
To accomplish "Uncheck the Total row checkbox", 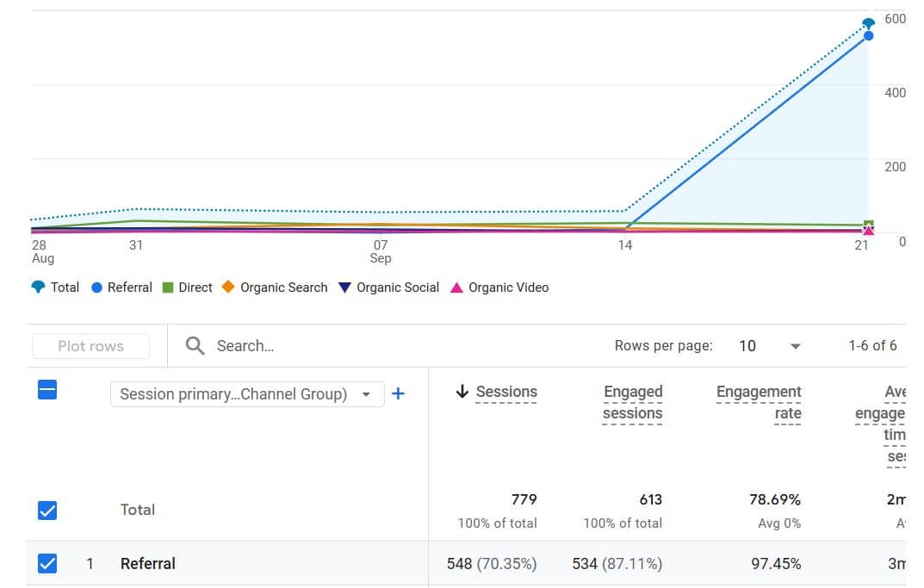I will pos(48,511).
